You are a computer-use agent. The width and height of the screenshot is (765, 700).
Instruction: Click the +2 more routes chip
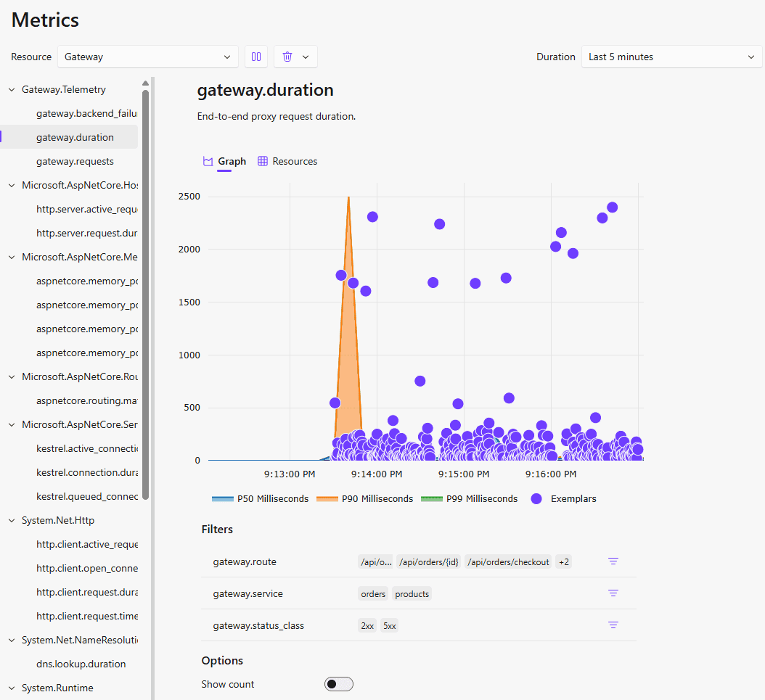coord(564,562)
